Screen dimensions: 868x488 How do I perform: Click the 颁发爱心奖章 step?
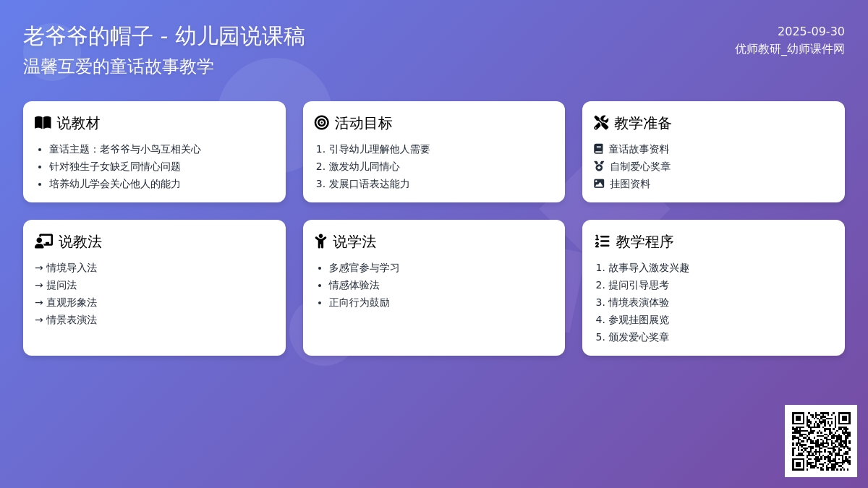coord(638,337)
